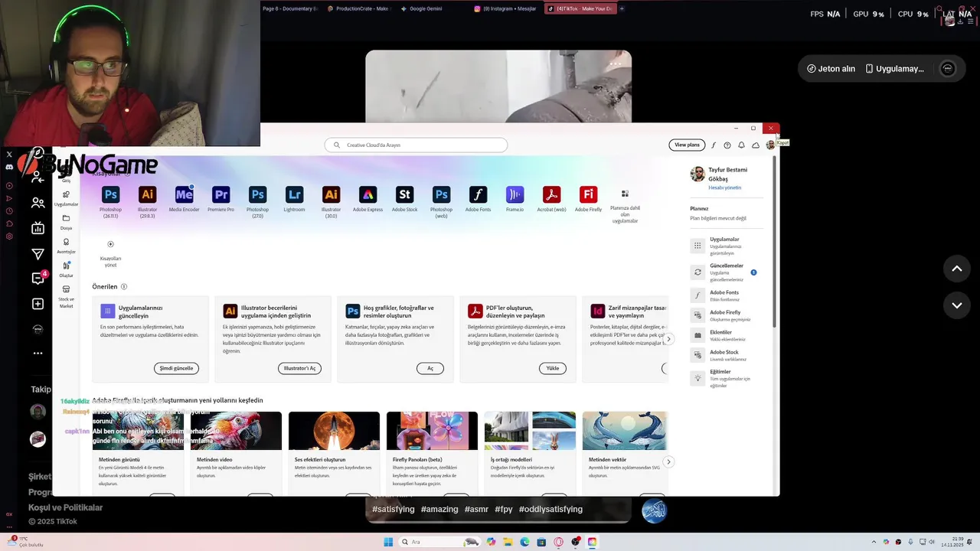980x551 pixels.
Task: Open Photoshop (26.11.1) shortcut
Action: (110, 194)
